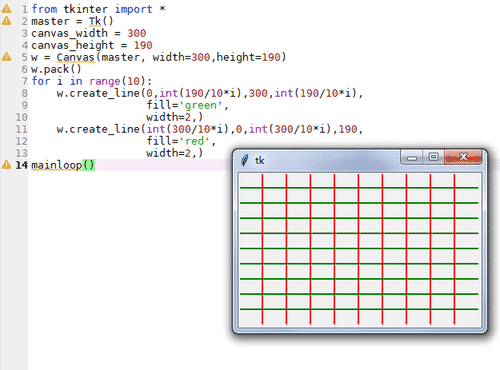Click 'range(10)' on line 7
Screen dimensions: 500x370
[117, 81]
